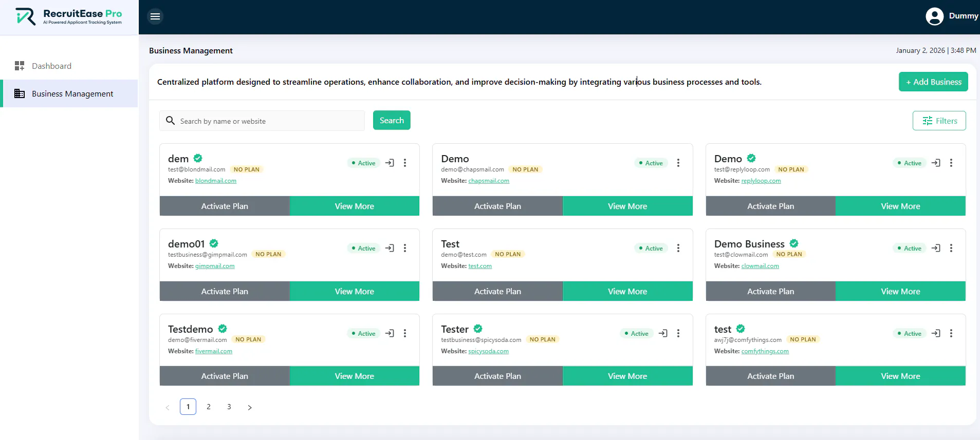Open blondmail.com website link
The image size is (980, 440).
[216, 181]
